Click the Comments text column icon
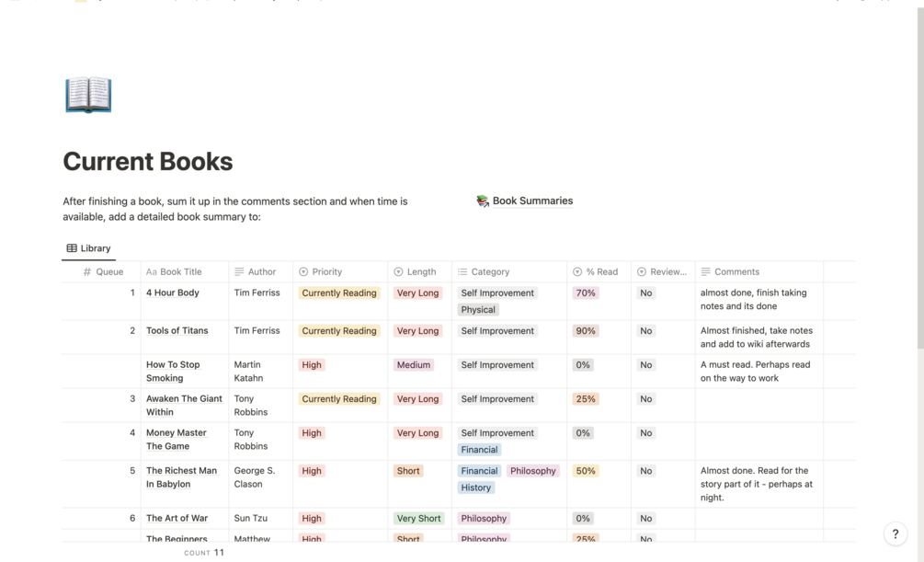The height and width of the screenshot is (562, 924). click(705, 272)
